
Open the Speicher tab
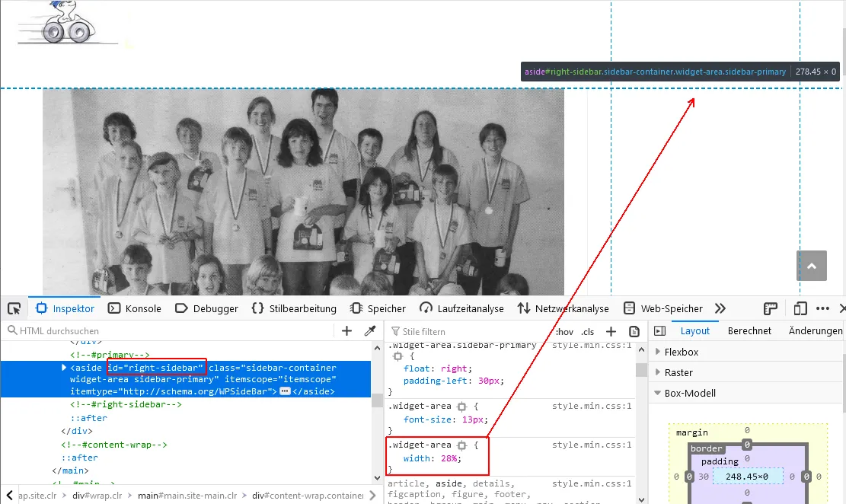click(378, 308)
